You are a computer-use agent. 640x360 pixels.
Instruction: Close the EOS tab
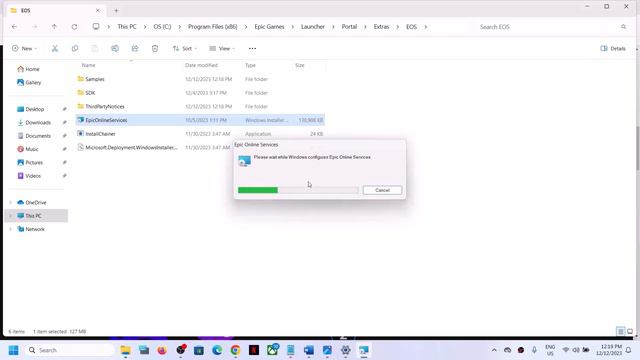(98, 10)
